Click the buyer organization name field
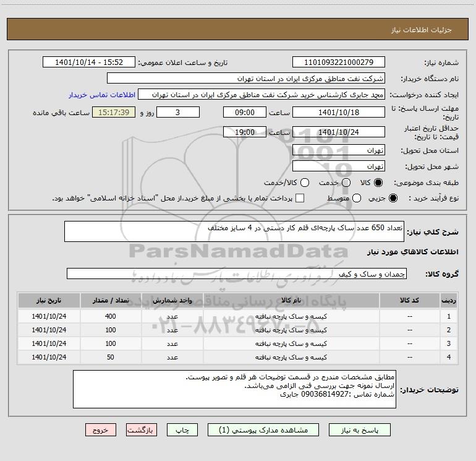476x461 pixels. 246,79
